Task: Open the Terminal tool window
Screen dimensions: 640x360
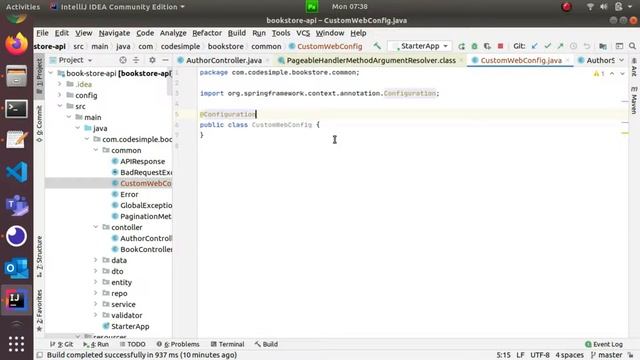Action: [227, 344]
